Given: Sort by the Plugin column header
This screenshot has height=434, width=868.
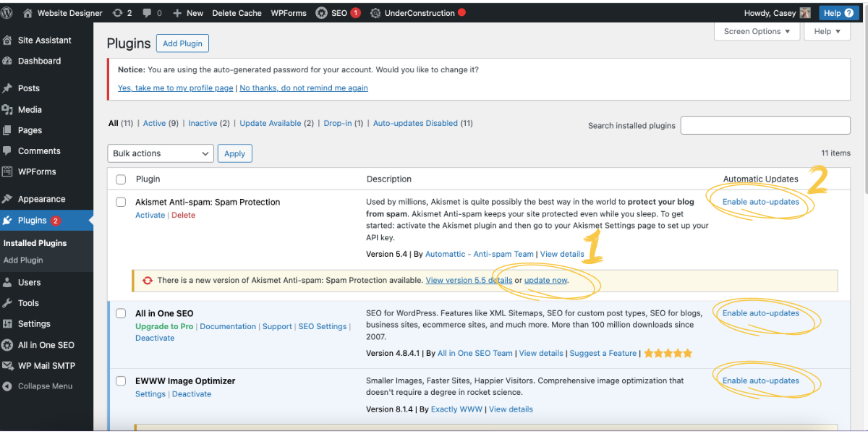Looking at the screenshot, I should (x=148, y=179).
